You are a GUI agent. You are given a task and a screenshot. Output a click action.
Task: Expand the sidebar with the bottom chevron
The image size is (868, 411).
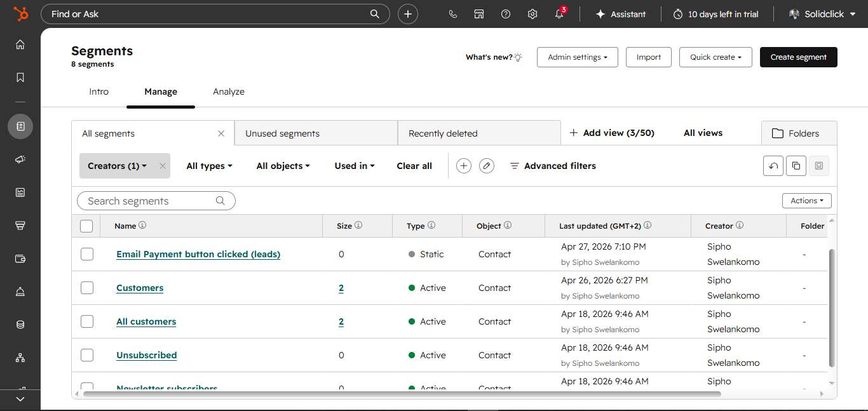pos(20,399)
